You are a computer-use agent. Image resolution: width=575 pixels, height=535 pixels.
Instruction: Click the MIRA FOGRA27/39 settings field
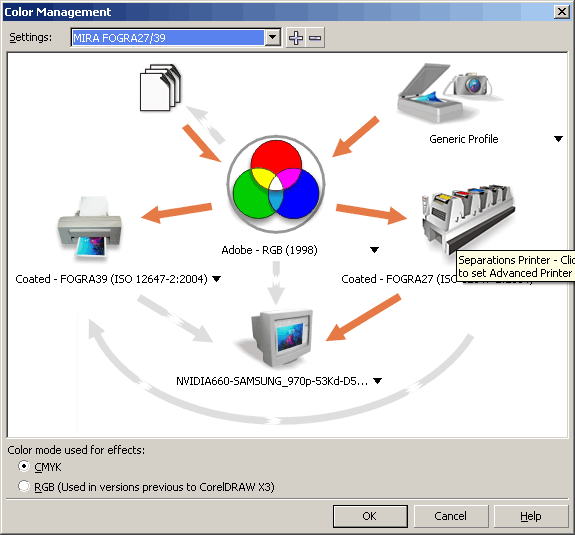click(168, 37)
